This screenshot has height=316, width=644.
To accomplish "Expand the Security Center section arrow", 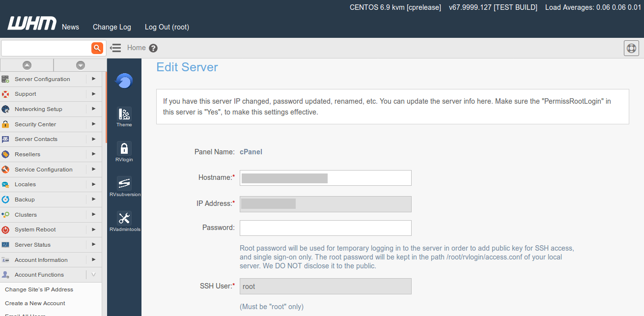I will [x=93, y=124].
